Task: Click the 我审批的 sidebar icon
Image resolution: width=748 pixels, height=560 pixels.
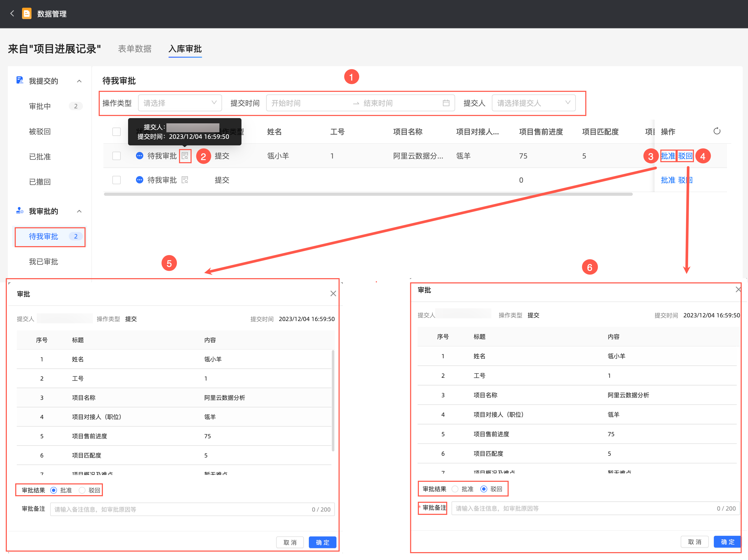Action: (x=20, y=211)
